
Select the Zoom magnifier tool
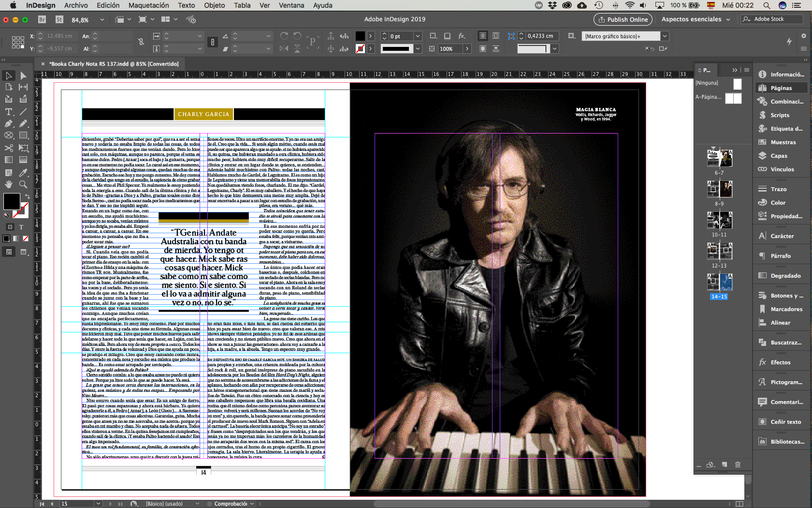pos(23,184)
